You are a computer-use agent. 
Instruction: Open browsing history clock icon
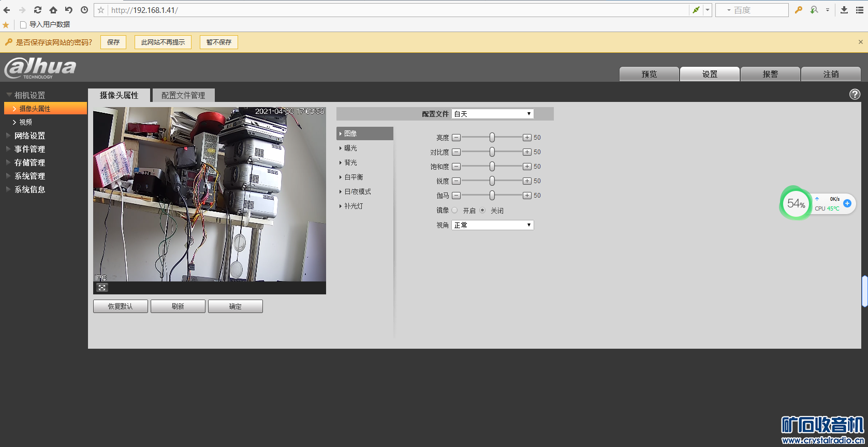[x=84, y=10]
